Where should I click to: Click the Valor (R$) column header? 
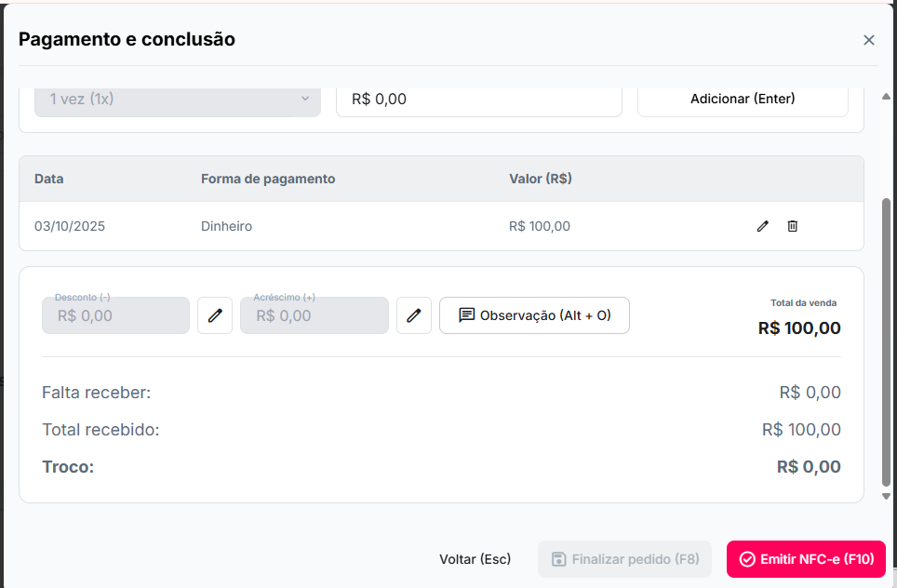(x=541, y=179)
